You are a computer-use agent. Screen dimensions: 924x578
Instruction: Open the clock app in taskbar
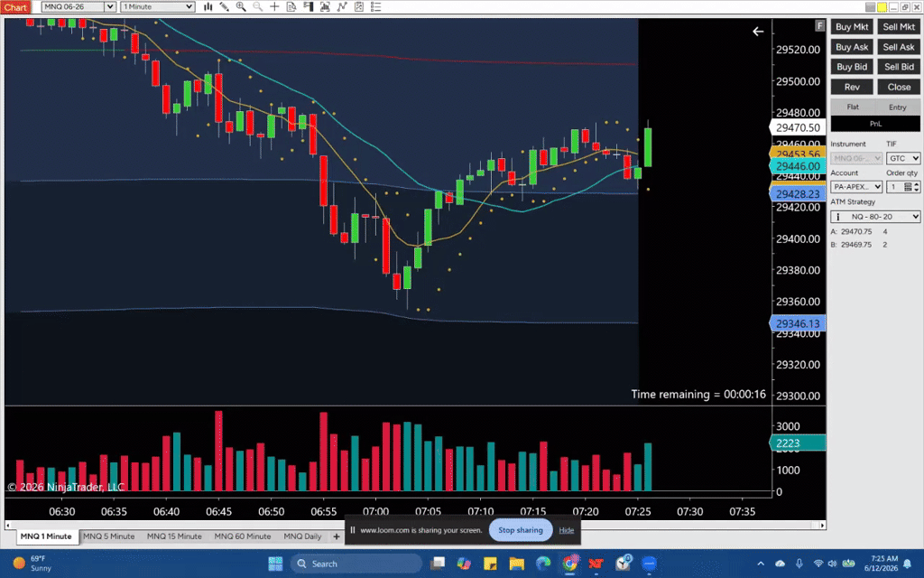click(x=623, y=564)
